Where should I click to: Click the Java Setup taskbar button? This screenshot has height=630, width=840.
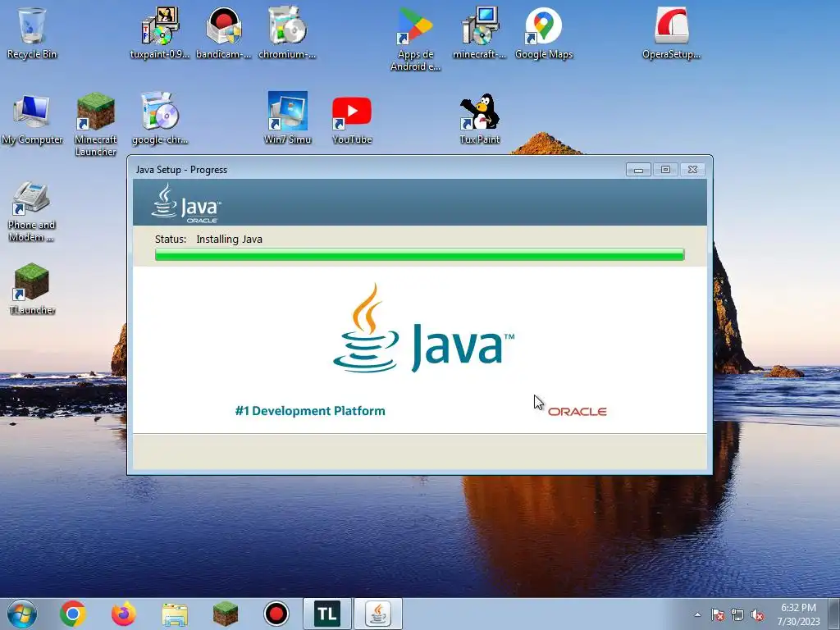point(378,614)
